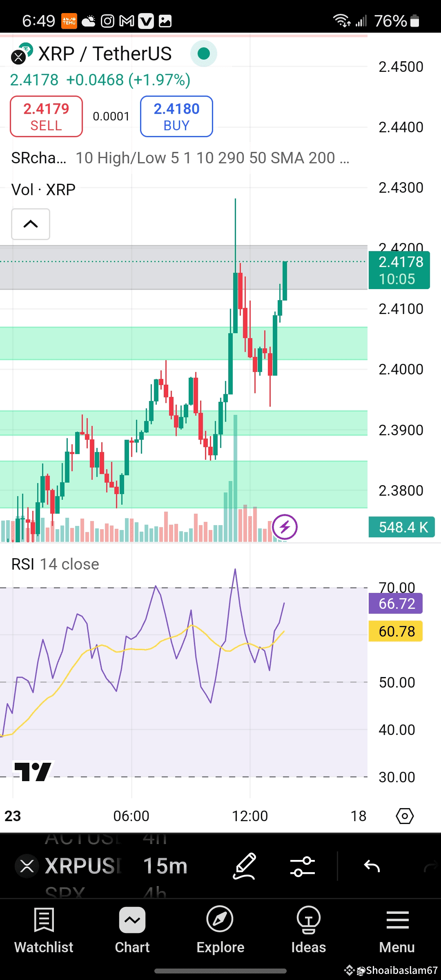Open the Vol · XRP indicator legend

click(x=43, y=190)
